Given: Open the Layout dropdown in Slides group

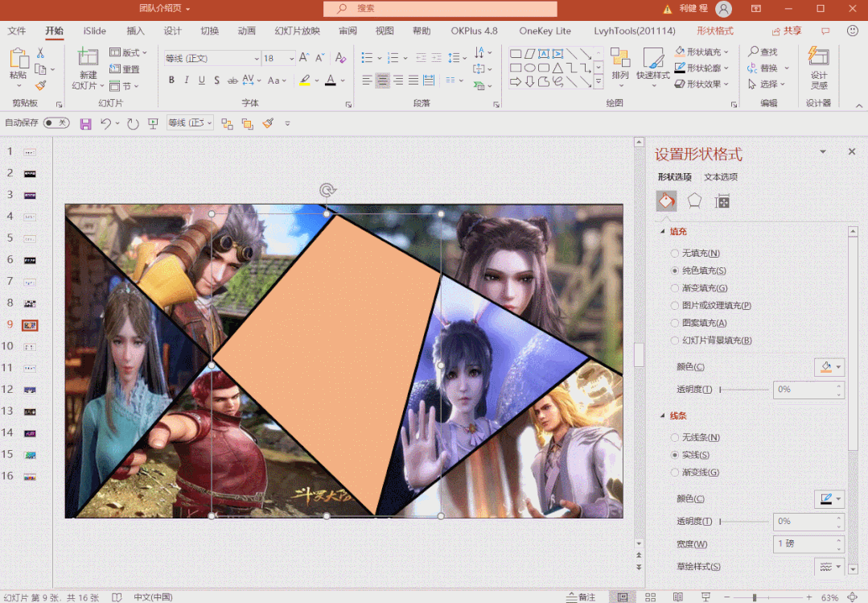Looking at the screenshot, I should (x=128, y=52).
